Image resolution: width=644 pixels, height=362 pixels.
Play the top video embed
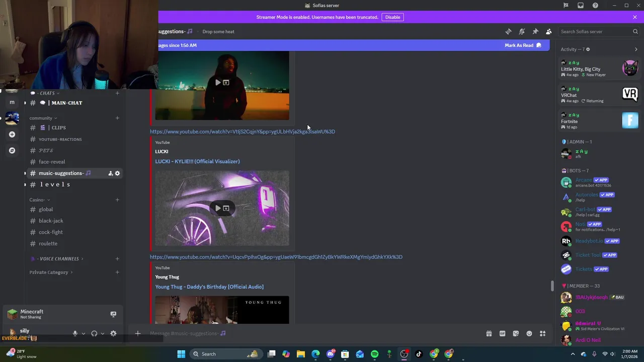pos(218,82)
